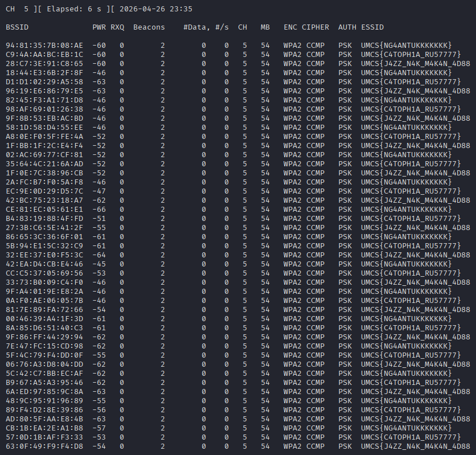Select BSSID 89:F4:D2:8E:39:86
Viewport: 476px width, 455px height.
(44, 410)
